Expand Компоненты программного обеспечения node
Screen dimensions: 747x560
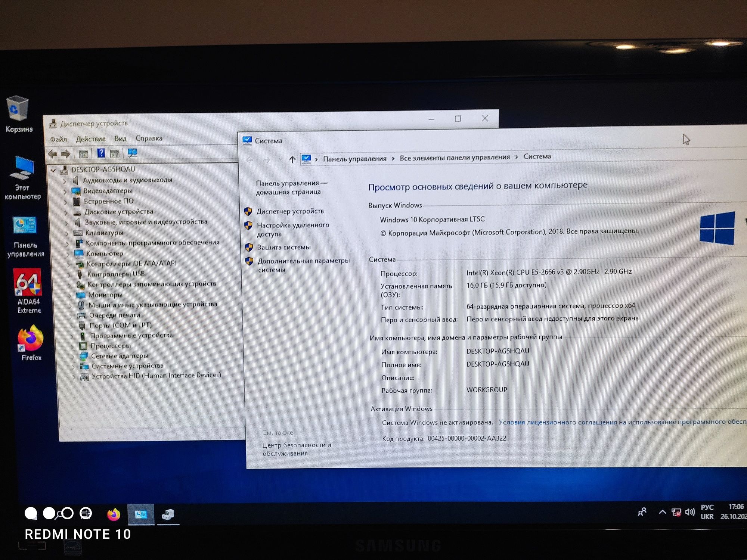67,244
